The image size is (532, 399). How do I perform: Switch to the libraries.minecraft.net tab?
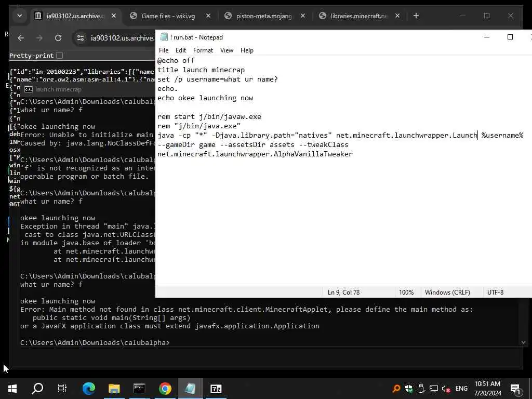click(358, 16)
